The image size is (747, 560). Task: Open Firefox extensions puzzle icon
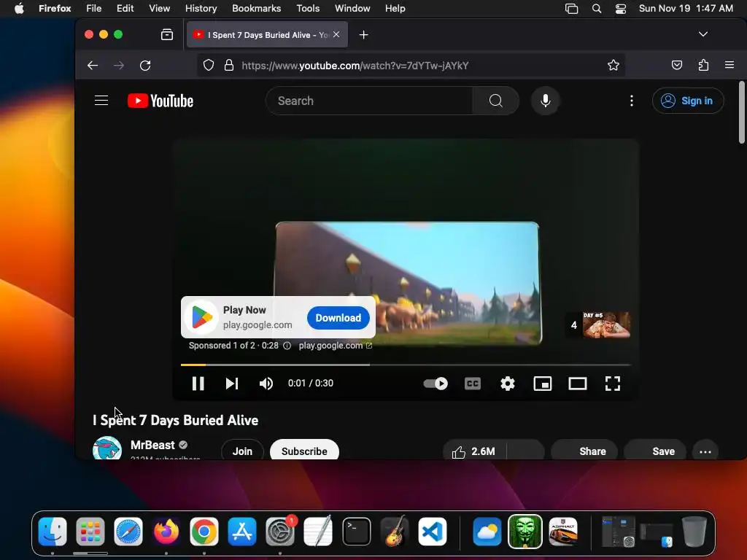[x=703, y=65]
